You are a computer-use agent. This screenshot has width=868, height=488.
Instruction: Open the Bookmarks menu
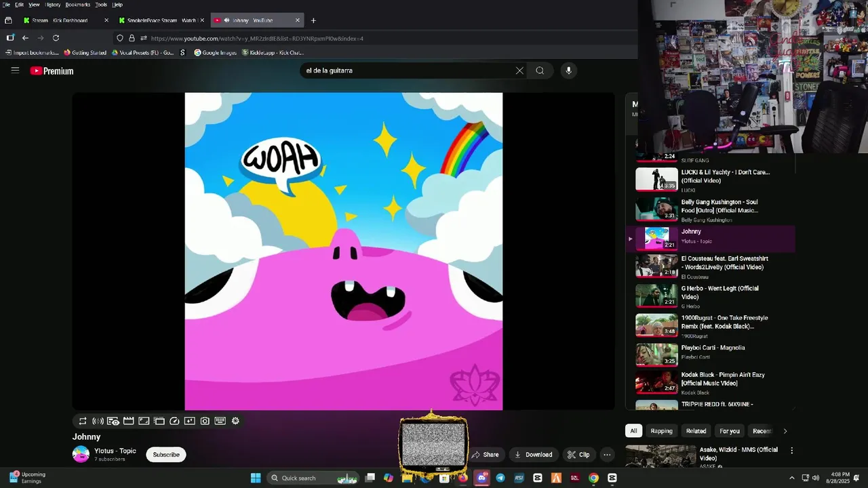78,4
